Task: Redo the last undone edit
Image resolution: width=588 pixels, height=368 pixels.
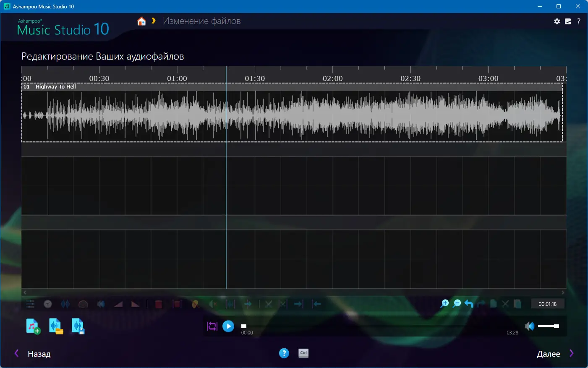Action: click(x=481, y=303)
